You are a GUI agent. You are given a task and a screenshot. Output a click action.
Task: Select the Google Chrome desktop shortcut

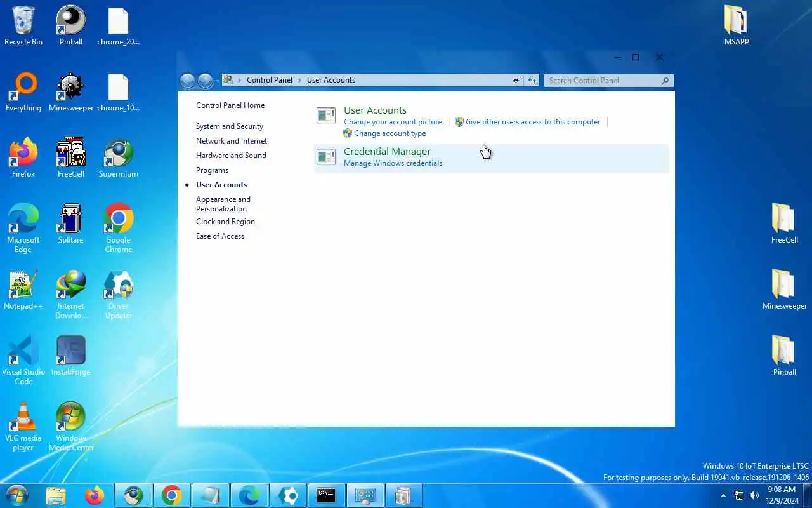coord(119,229)
